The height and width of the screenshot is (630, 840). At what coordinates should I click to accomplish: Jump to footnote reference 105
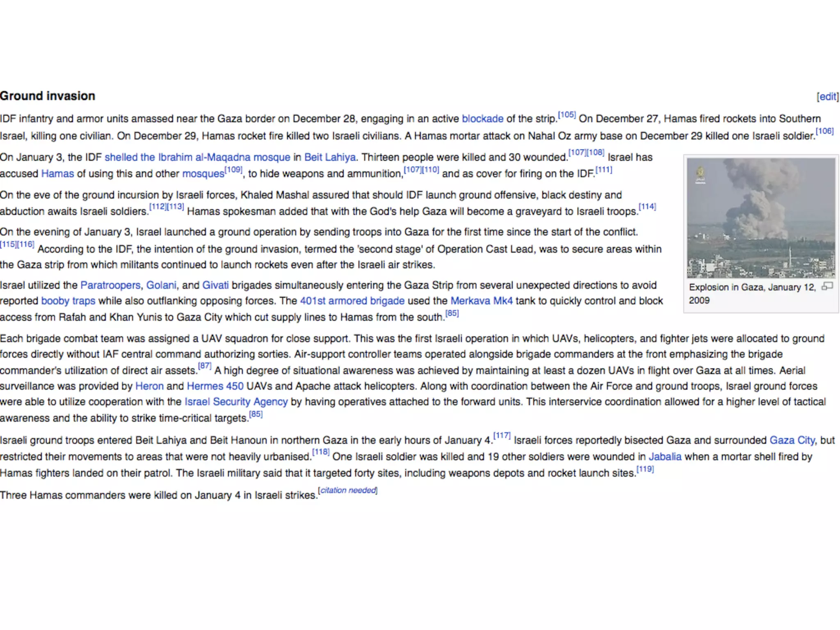(x=567, y=115)
